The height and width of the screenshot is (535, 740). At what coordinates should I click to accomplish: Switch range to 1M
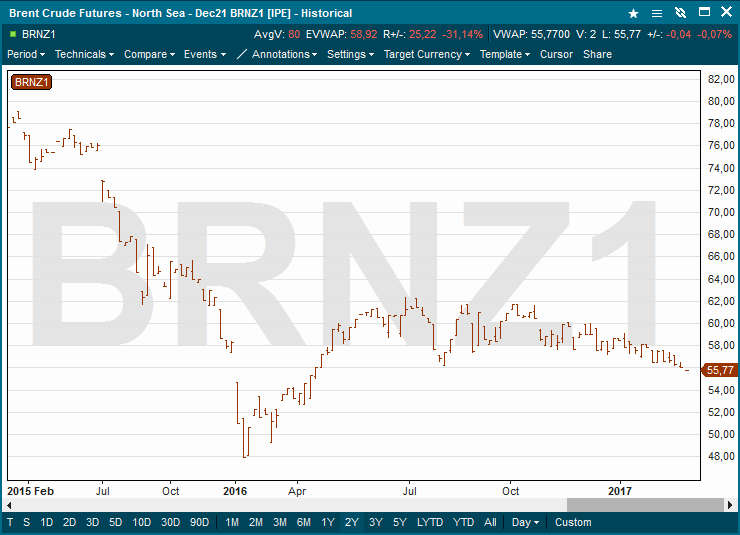point(232,522)
